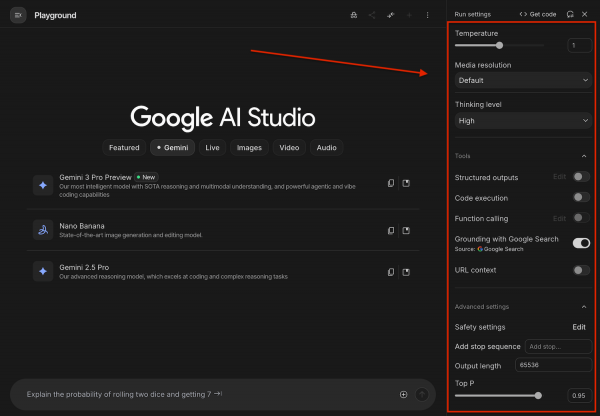Close the Run settings panel
The height and width of the screenshot is (416, 600).
pos(585,14)
